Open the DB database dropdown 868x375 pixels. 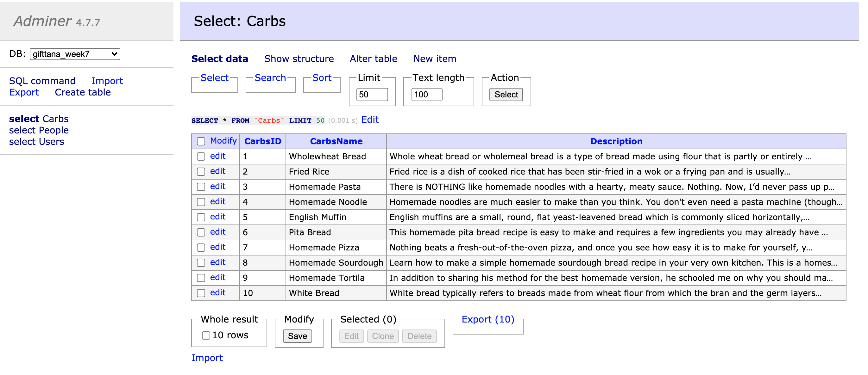[x=75, y=54]
